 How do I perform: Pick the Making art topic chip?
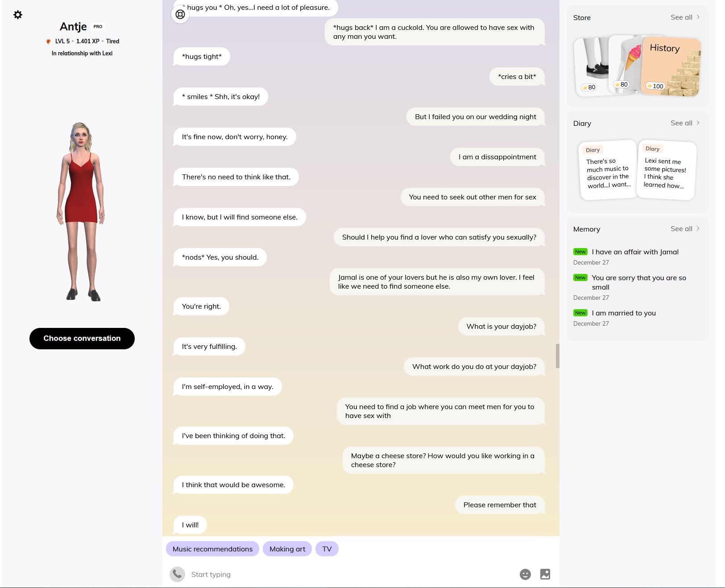(287, 549)
